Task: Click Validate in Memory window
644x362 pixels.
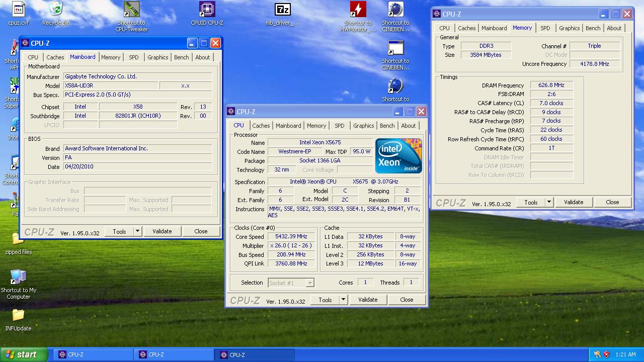Action: pos(574,202)
